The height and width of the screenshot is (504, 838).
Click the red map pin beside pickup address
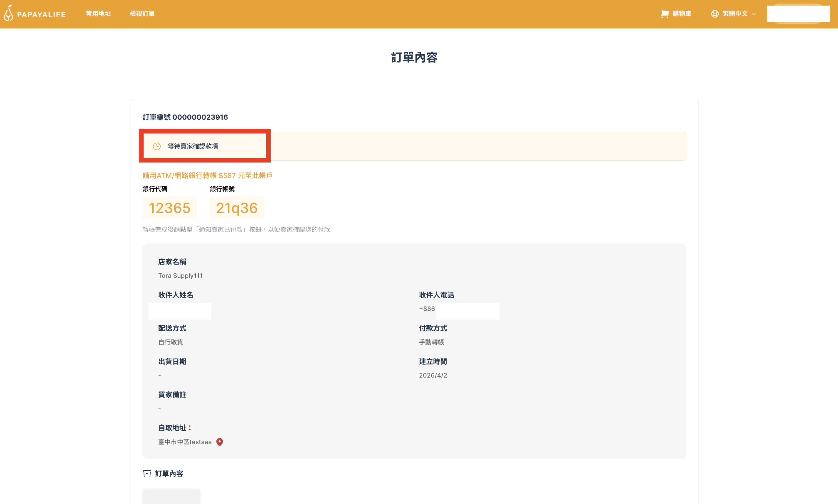[220, 442]
